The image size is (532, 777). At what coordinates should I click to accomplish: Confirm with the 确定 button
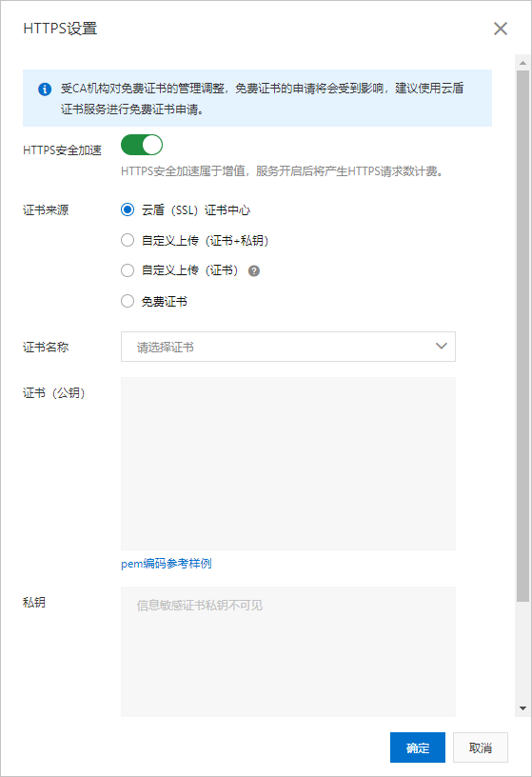point(418,747)
